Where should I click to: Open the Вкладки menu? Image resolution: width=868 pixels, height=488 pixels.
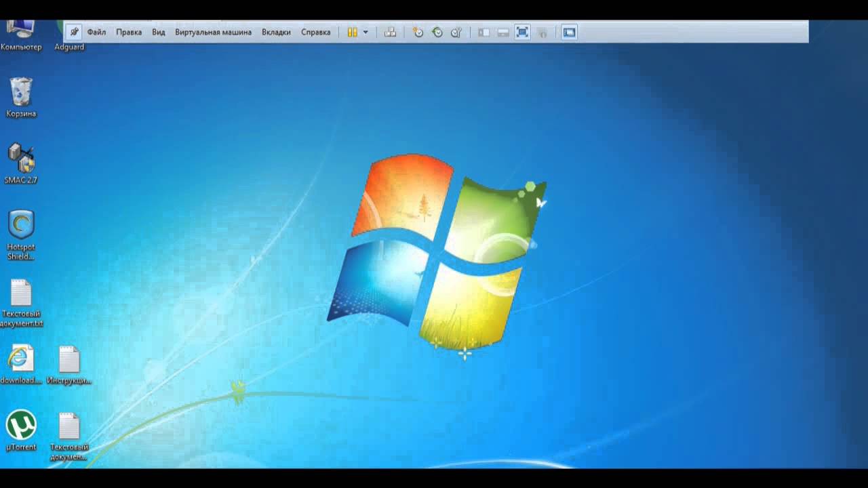click(x=276, y=32)
